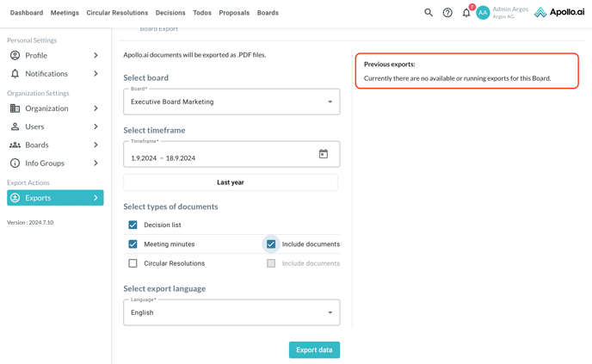Click the Boards group icon in sidebar
The width and height of the screenshot is (592, 364).
point(15,145)
